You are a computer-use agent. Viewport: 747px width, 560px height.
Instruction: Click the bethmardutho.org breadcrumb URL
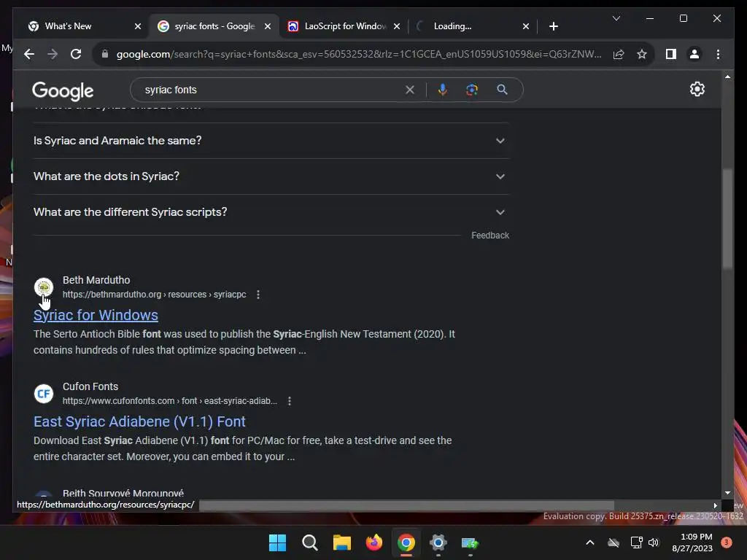155,295
